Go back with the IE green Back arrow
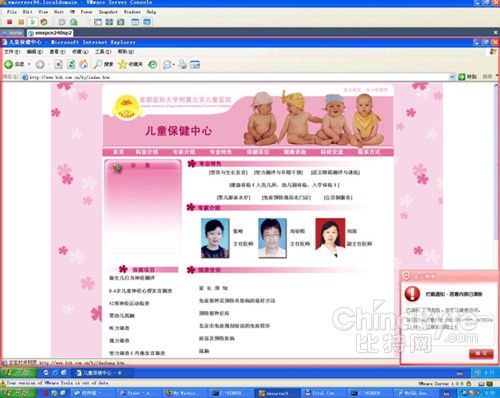Viewport: 500px width, 398px height. point(9,64)
